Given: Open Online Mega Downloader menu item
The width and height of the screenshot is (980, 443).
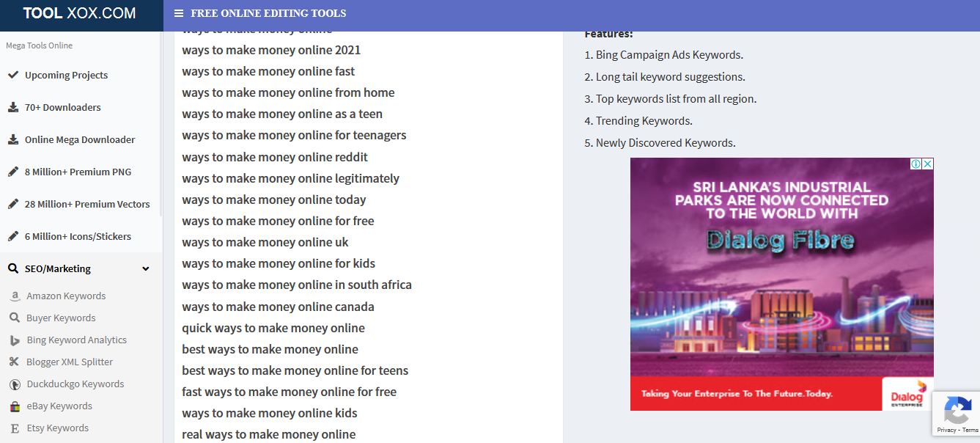Looking at the screenshot, I should (x=80, y=139).
